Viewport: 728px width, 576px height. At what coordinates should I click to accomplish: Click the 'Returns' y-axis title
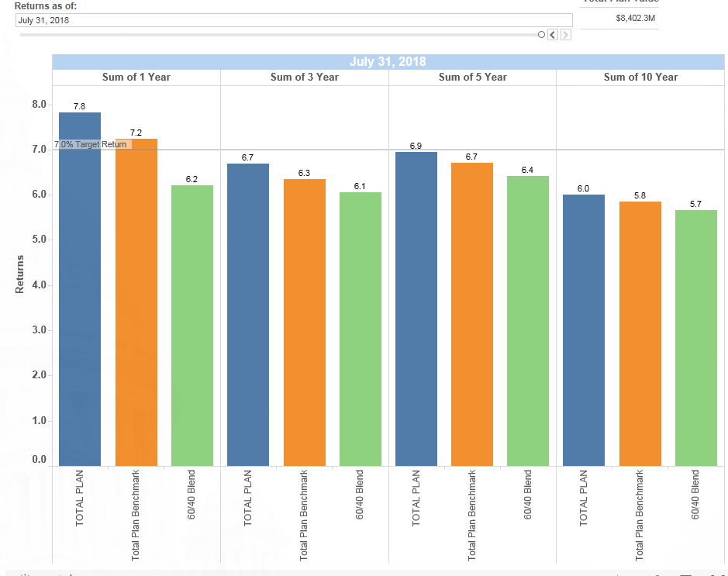point(19,274)
